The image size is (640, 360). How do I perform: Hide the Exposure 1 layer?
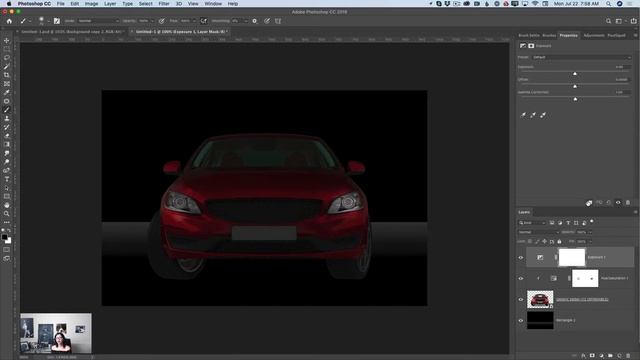(521, 258)
